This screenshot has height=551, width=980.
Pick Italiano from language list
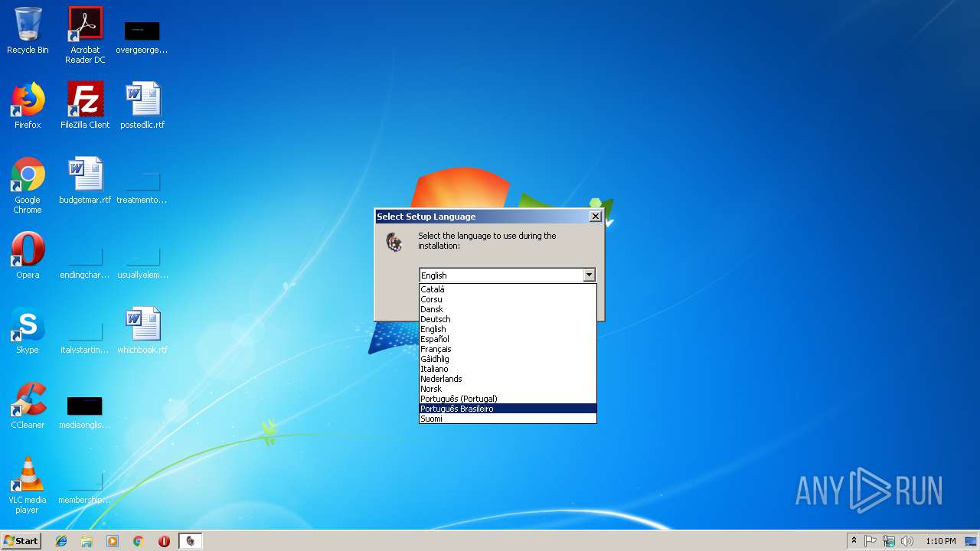(508, 369)
